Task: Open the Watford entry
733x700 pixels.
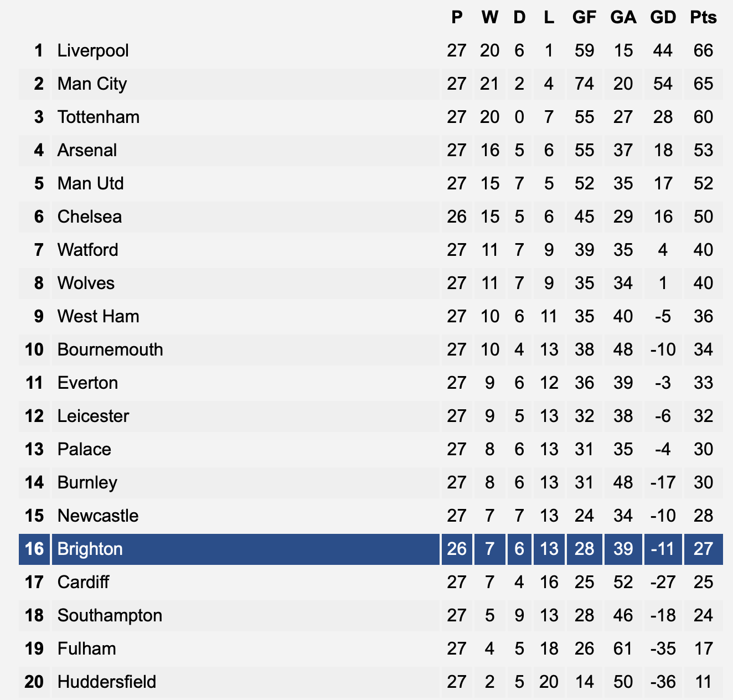Action: click(x=87, y=250)
